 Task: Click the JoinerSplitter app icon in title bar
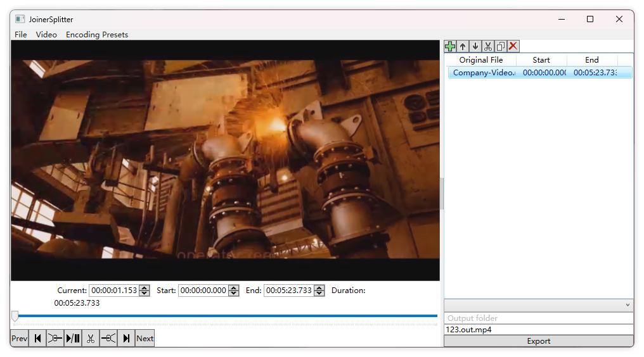tap(20, 19)
